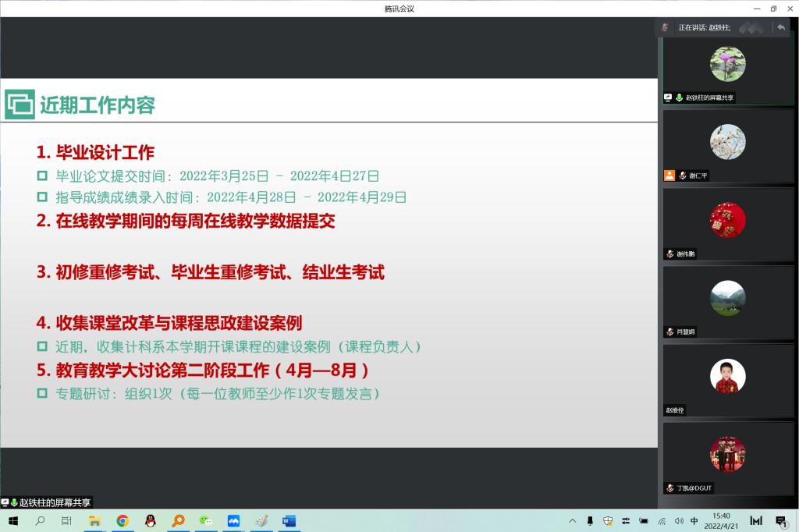Click the muted microphone icon in speaker bar
This screenshot has width=799, height=532.
point(665,27)
